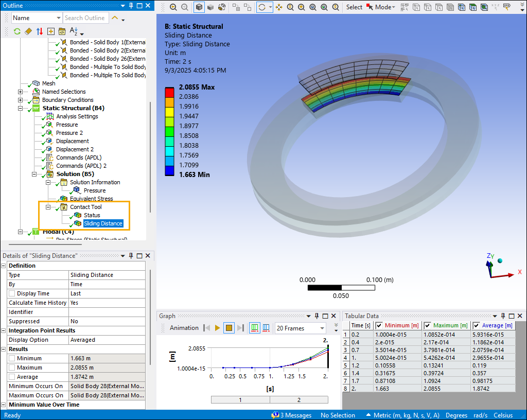Uncheck the Average column checkbox in Tabular Data
Screen dimensions: 527x420
(x=477, y=325)
